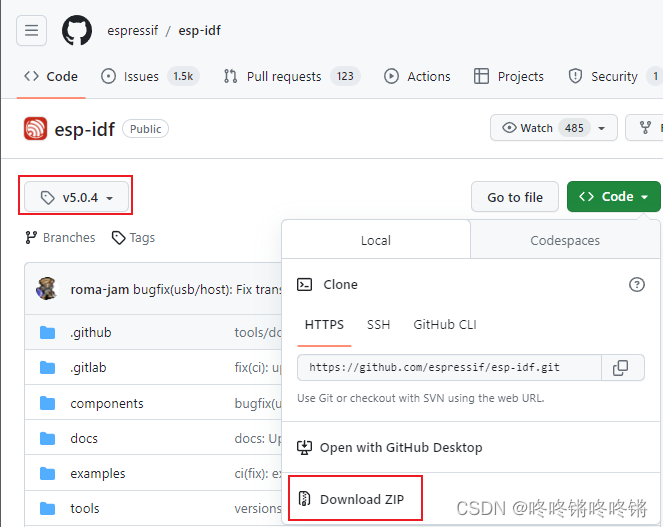Open commit message for .gitlab row

tap(258, 368)
